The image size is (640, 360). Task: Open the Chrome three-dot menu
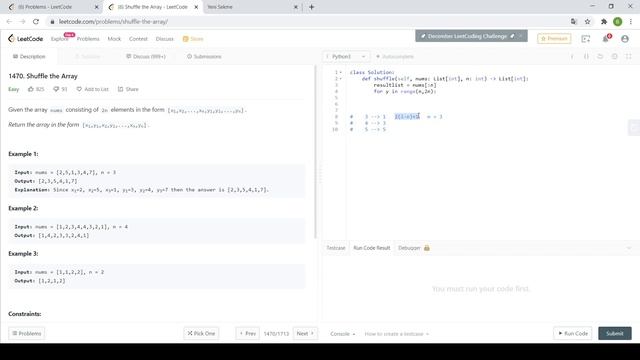coord(631,22)
